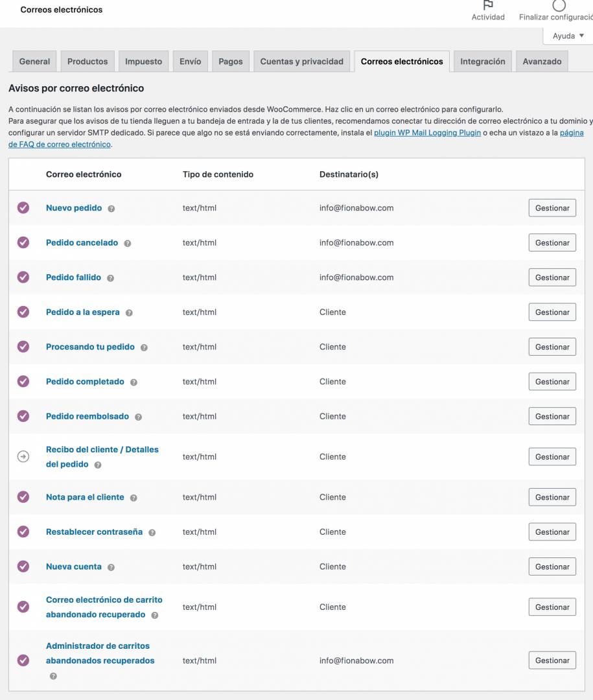
Task: Switch to the Productos tab
Action: pos(87,61)
